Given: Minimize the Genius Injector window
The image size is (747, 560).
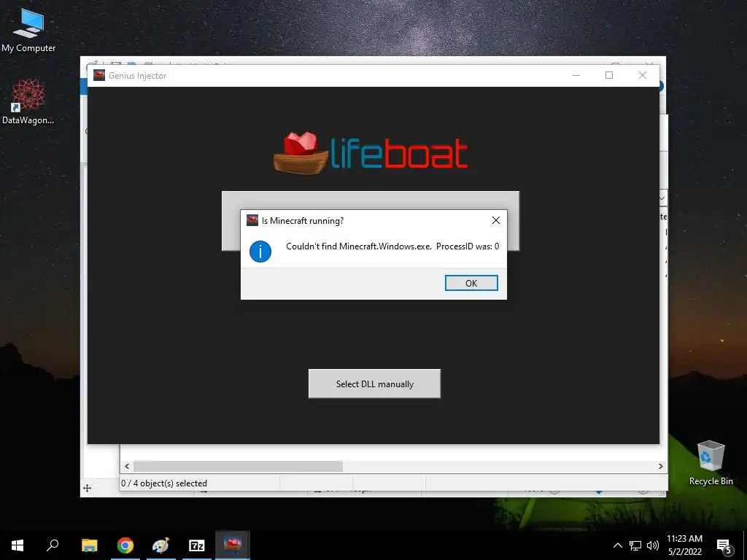Looking at the screenshot, I should coord(576,75).
